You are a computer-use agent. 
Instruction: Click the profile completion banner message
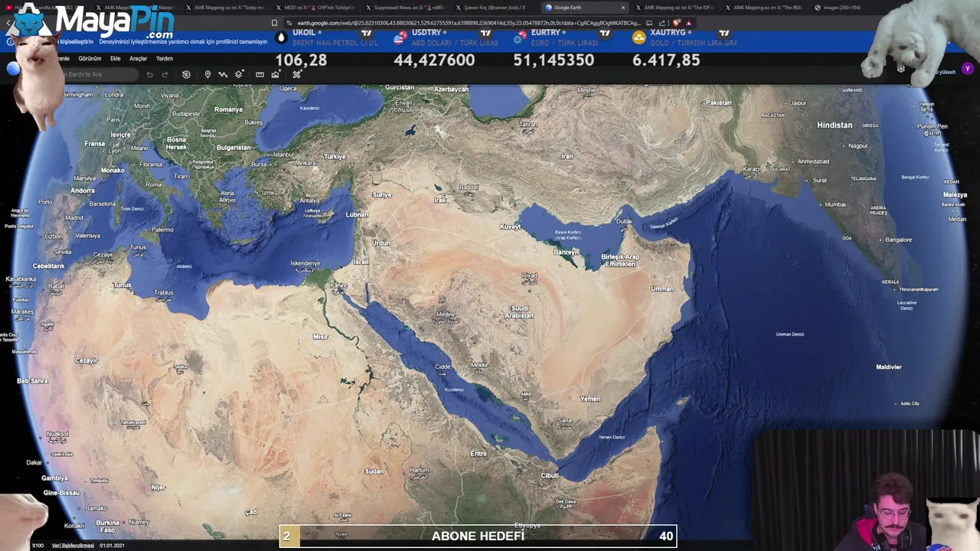tap(182, 41)
